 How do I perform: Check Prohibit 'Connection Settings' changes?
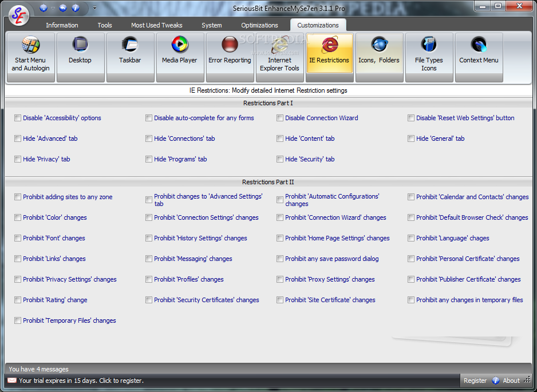tap(149, 217)
